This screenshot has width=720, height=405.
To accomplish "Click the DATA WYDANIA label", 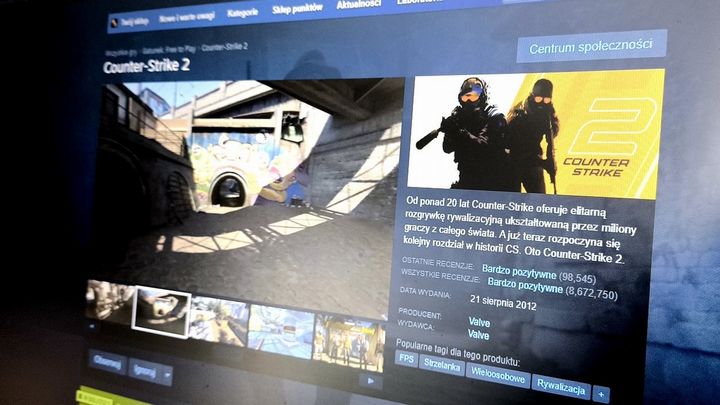I will click(425, 292).
